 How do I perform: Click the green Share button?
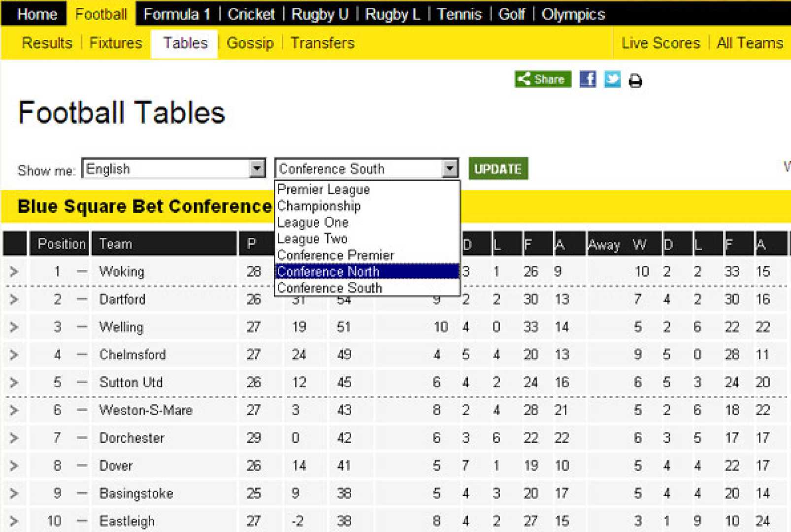point(543,79)
